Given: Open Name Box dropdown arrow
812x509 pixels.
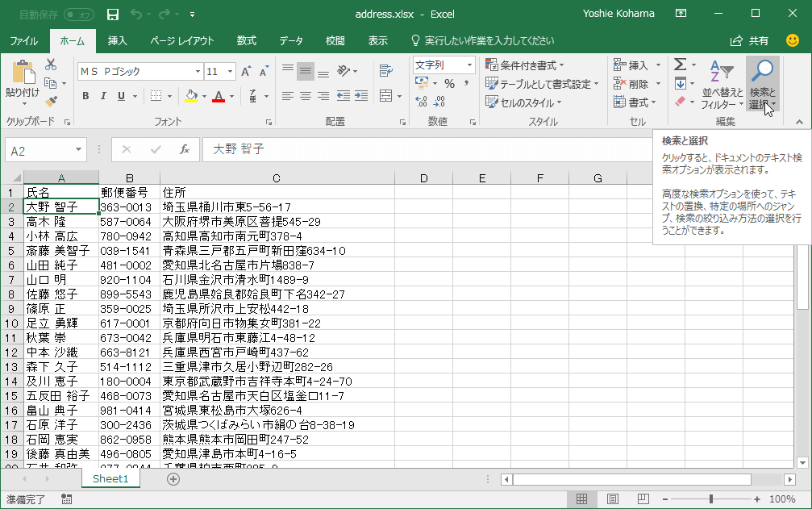Looking at the screenshot, I should point(78,150).
